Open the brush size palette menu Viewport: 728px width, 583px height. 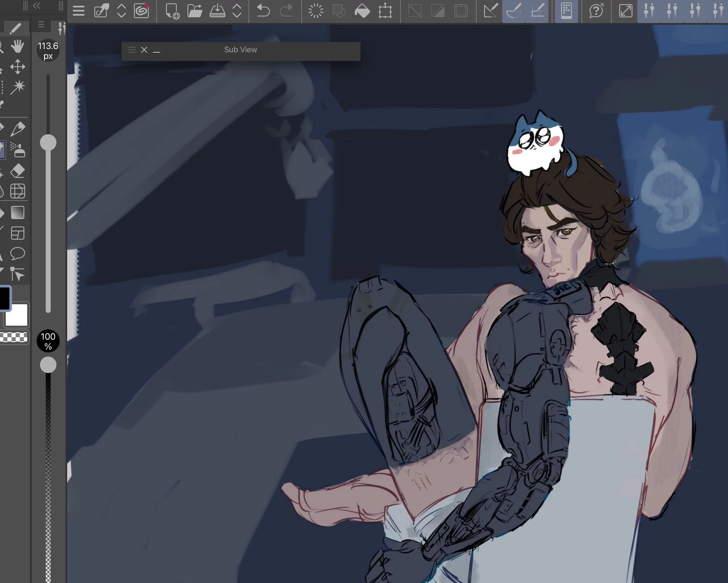[x=41, y=25]
